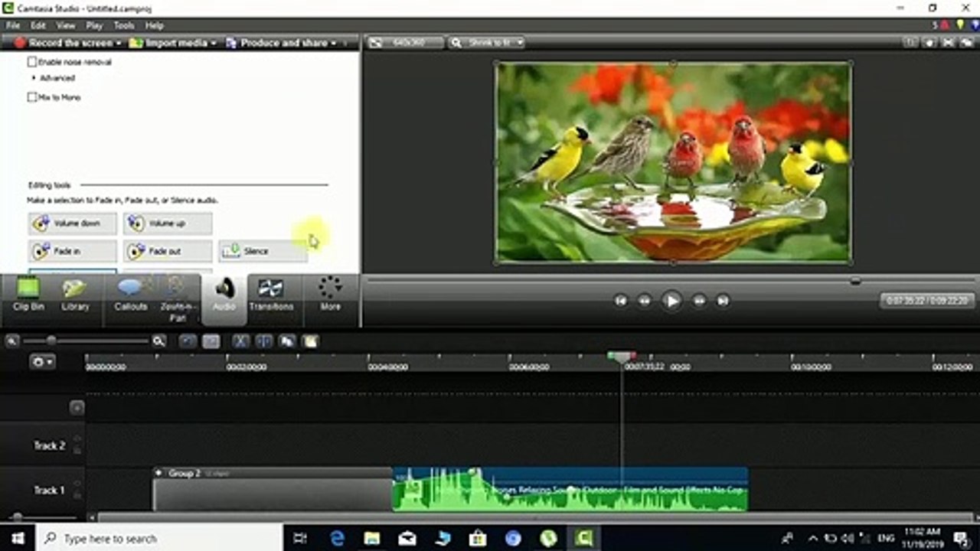
Task: Click the Volume down button
Action: (x=73, y=223)
